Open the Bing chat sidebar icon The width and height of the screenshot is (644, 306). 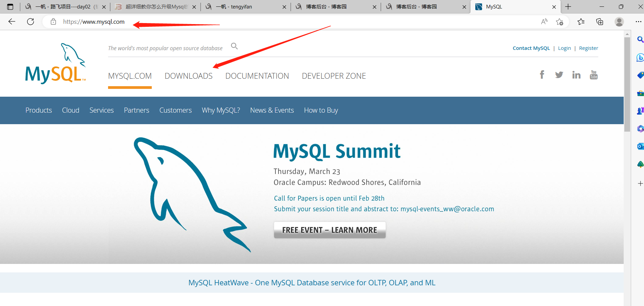640,58
